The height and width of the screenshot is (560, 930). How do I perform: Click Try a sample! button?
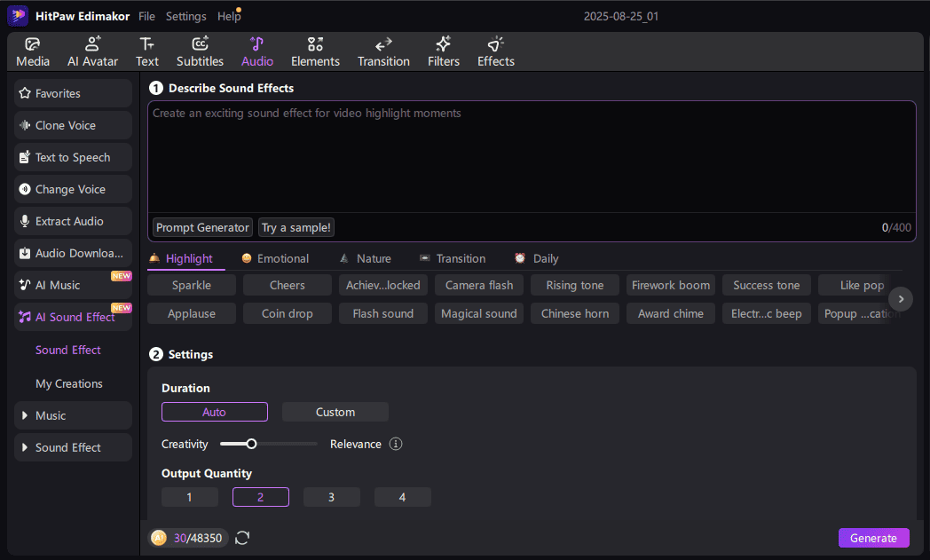coord(296,227)
